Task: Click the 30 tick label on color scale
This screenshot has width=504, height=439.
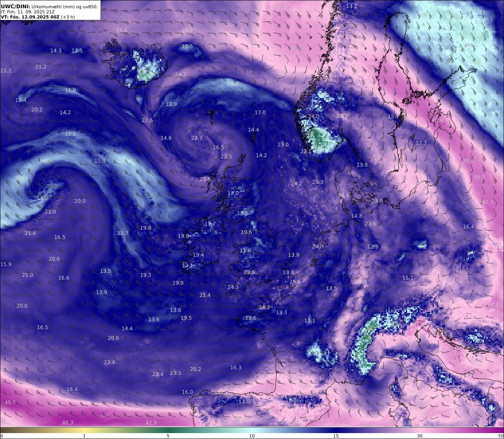Action: 420,436
